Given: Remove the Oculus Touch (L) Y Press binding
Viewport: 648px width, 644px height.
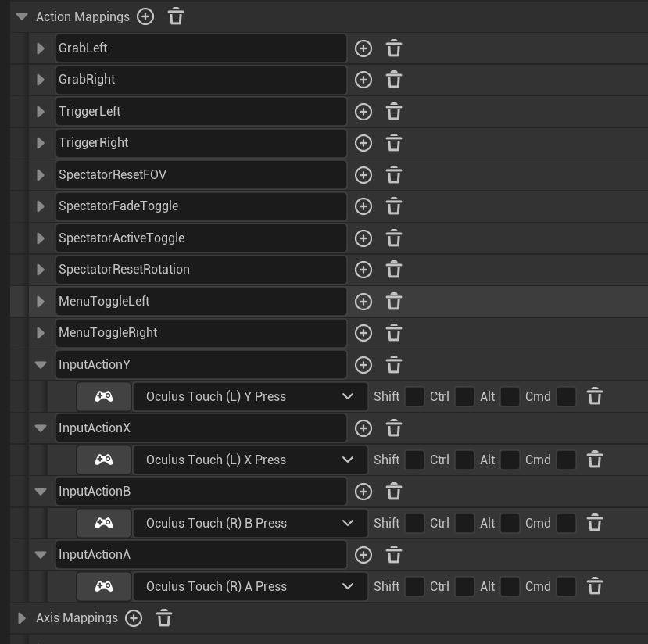Looking at the screenshot, I should tap(595, 396).
